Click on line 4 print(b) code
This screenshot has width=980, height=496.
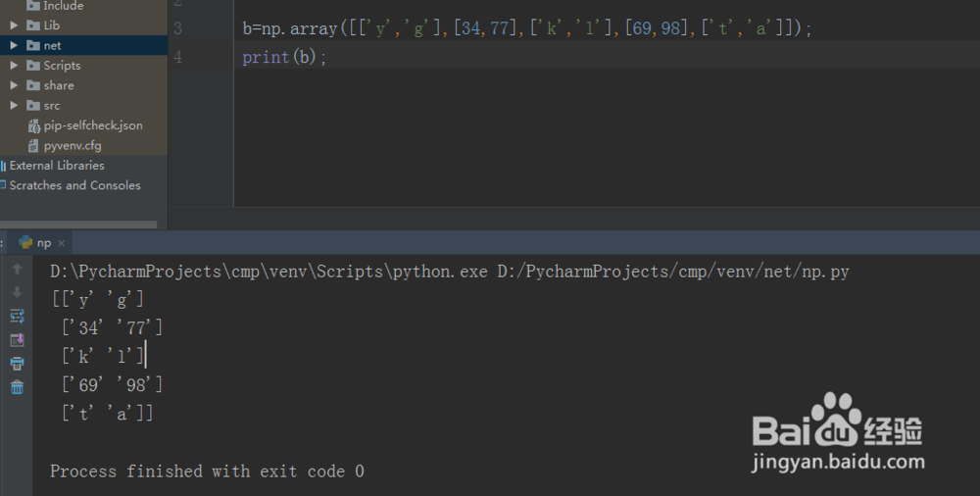click(284, 57)
